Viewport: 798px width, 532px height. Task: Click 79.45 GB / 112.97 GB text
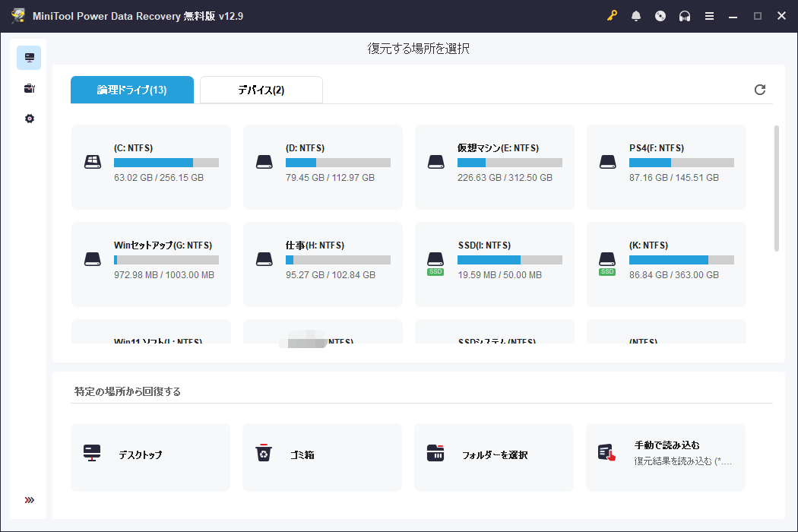(331, 178)
